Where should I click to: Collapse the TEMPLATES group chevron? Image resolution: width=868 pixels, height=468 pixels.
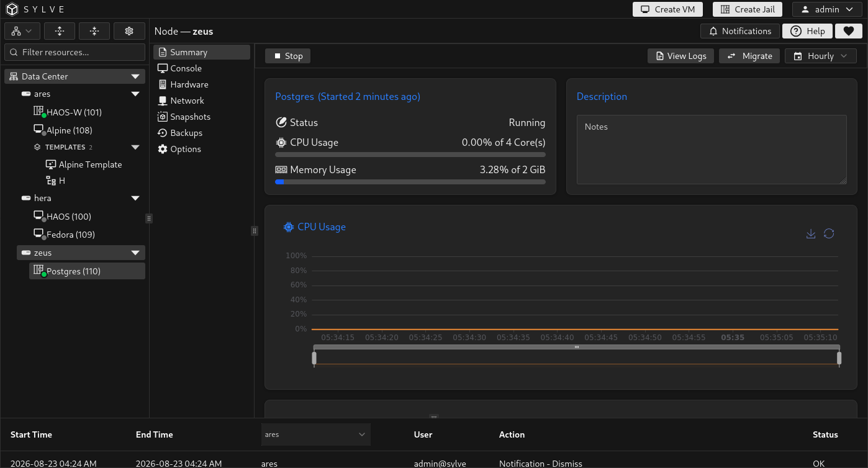135,147
